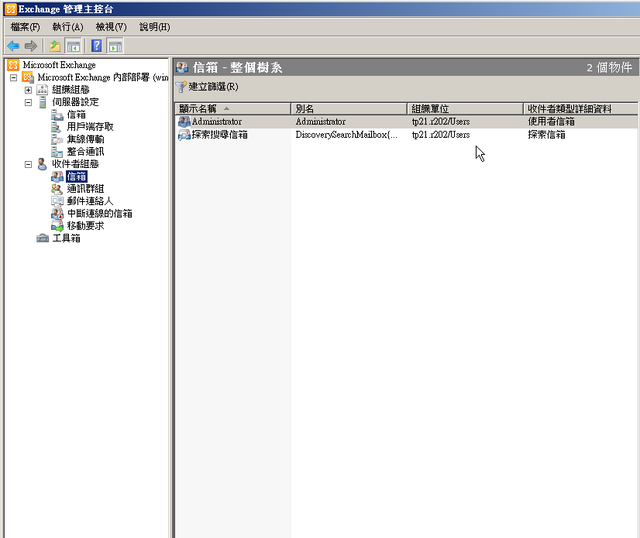Image resolution: width=640 pixels, height=538 pixels.
Task: Toggle the show/hide console tree icon
Action: [x=73, y=46]
